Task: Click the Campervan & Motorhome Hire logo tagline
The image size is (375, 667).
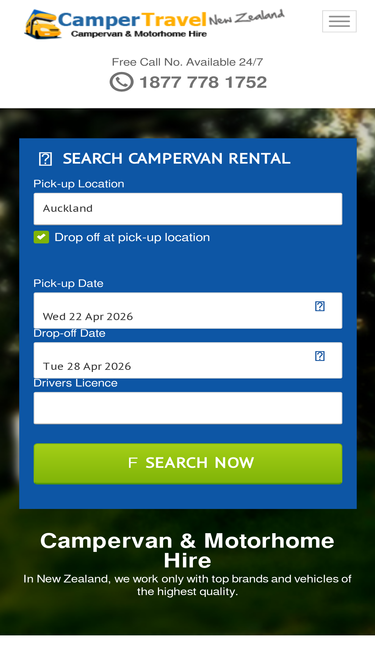Action: [x=139, y=34]
